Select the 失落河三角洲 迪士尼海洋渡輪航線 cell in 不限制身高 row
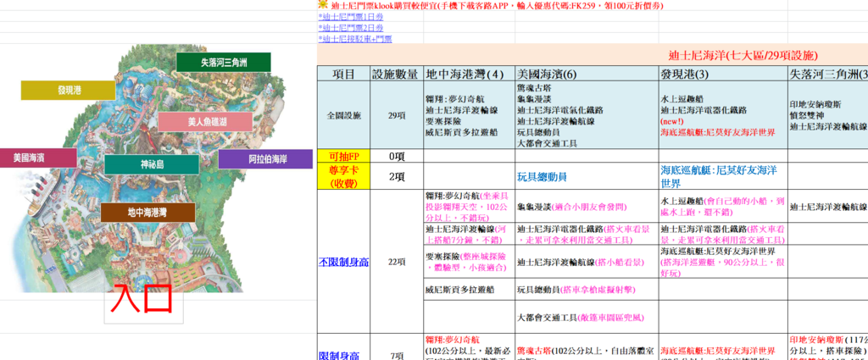The width and height of the screenshot is (868, 360). 827,207
